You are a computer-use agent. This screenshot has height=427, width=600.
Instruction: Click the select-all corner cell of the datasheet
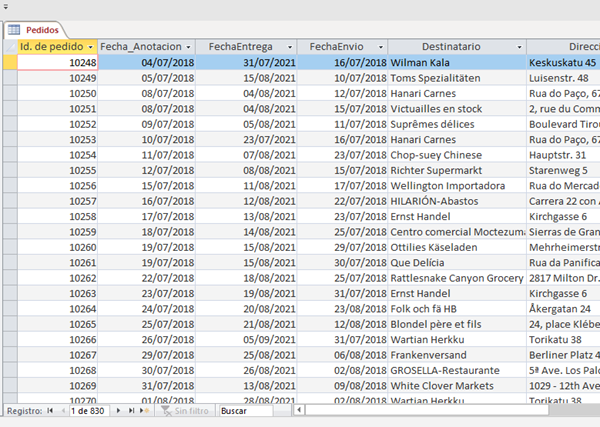(10, 47)
